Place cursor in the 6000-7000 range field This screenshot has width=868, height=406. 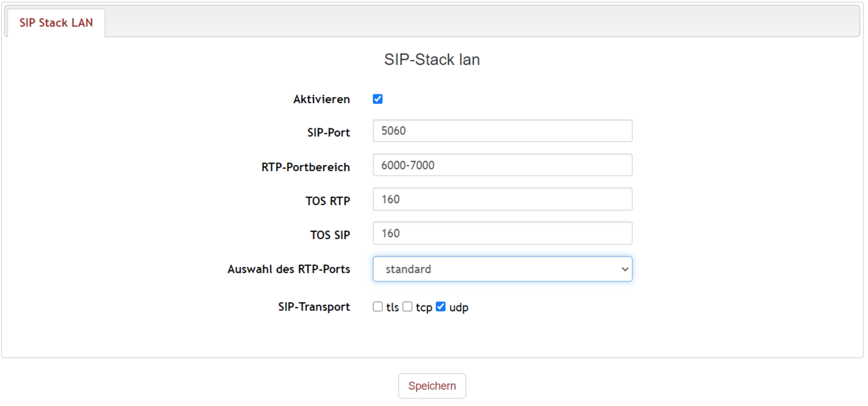click(x=502, y=164)
